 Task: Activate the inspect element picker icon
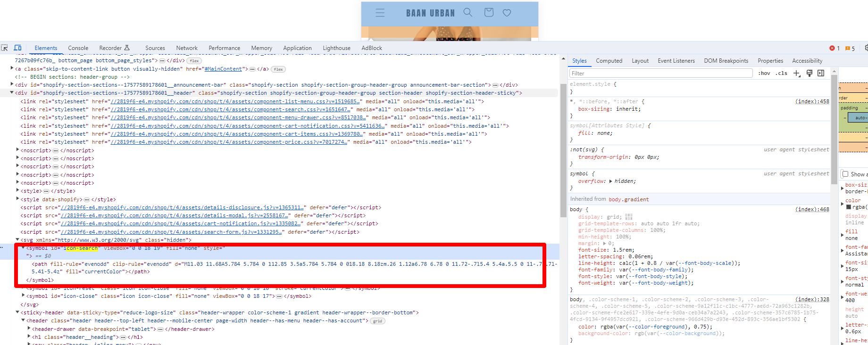pos(5,48)
